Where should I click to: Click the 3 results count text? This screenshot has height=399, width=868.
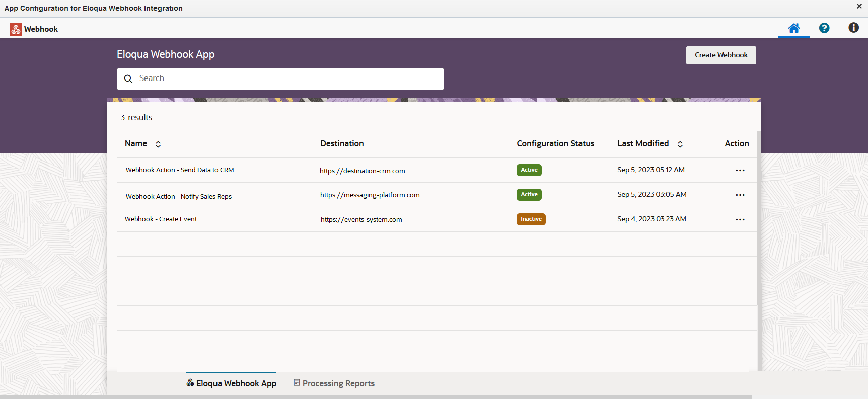pyautogui.click(x=136, y=118)
